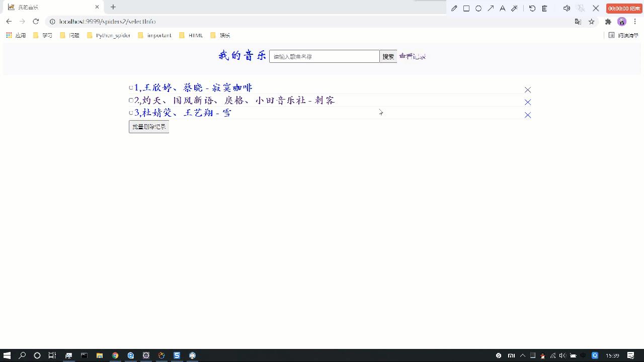The width and height of the screenshot is (644, 362).
Task: Close the recording annotation toolbar
Action: (x=596, y=8)
